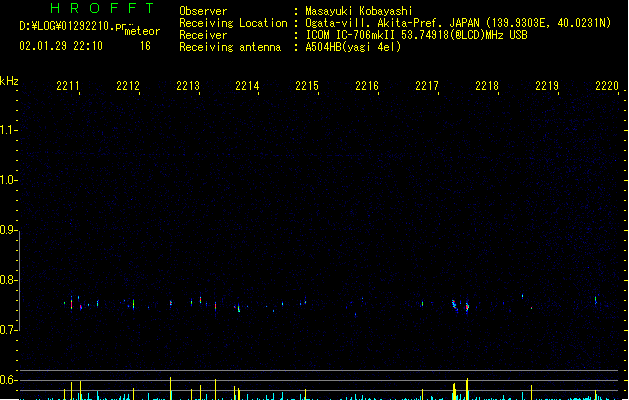Click the 2220 time axis marker
The width and height of the screenshot is (629, 400).
607,86
